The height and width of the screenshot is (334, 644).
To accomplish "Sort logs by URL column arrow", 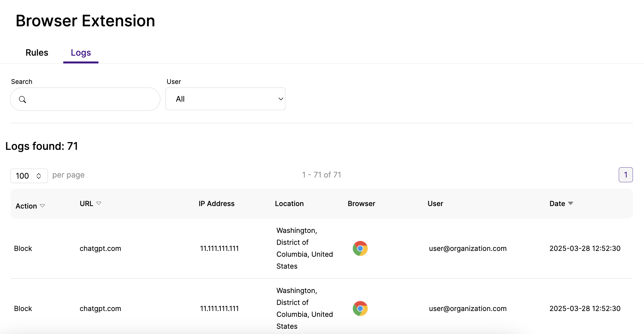I will (99, 204).
